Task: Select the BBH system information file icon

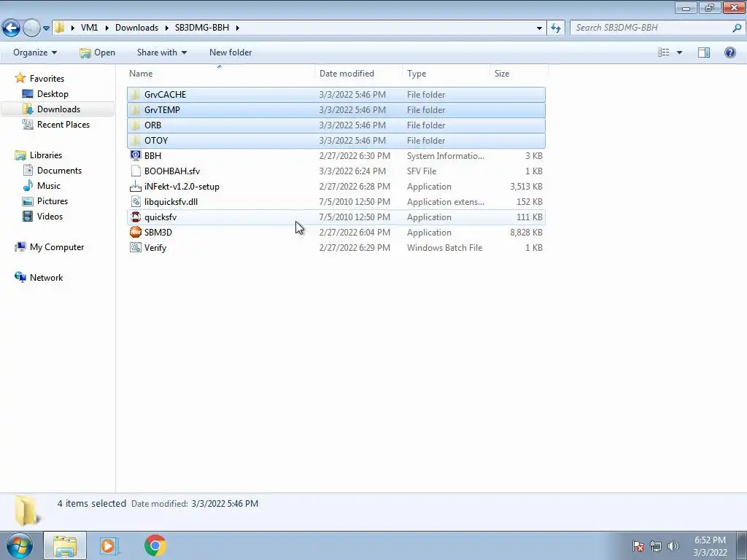Action: pyautogui.click(x=136, y=155)
